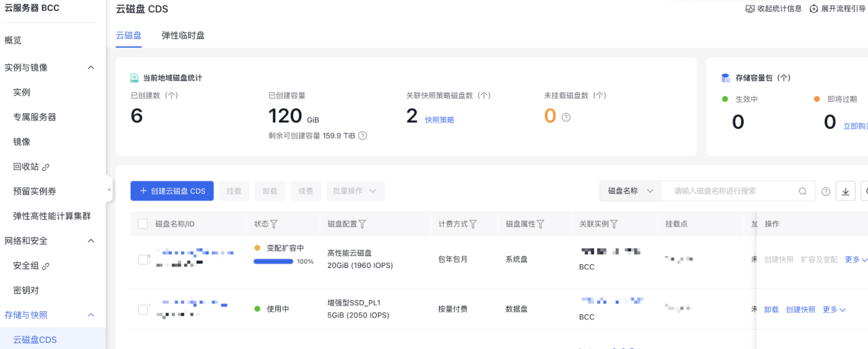
Task: Collapse the 实例与镜像 sidebar section
Action: 91,67
